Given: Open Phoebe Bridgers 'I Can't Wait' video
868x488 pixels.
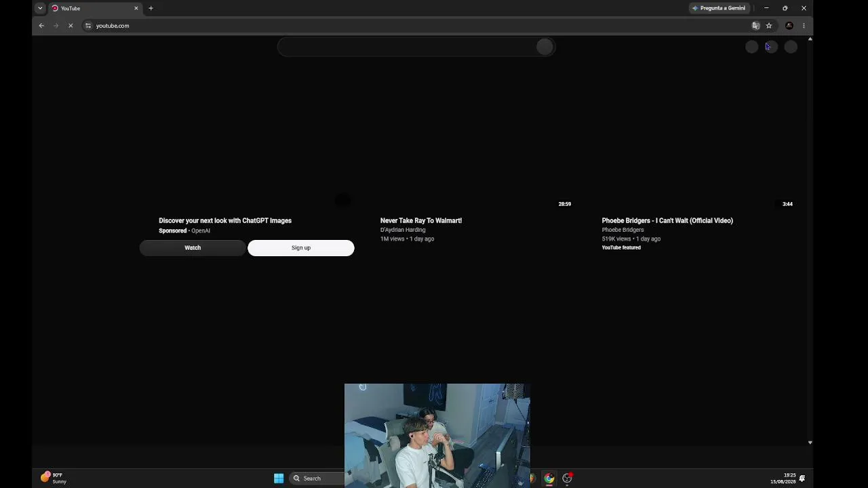Looking at the screenshot, I should (x=667, y=220).
